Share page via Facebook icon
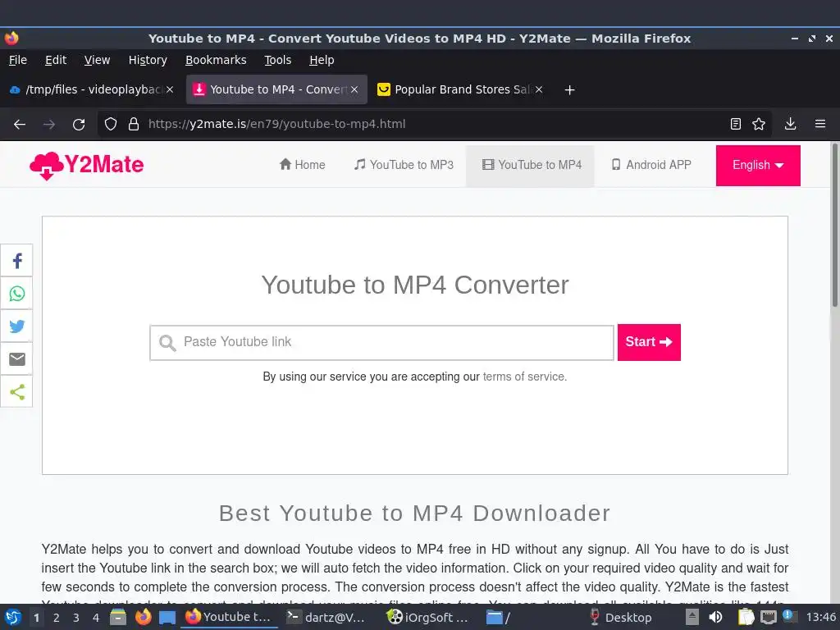The height and width of the screenshot is (630, 840). pos(16,261)
